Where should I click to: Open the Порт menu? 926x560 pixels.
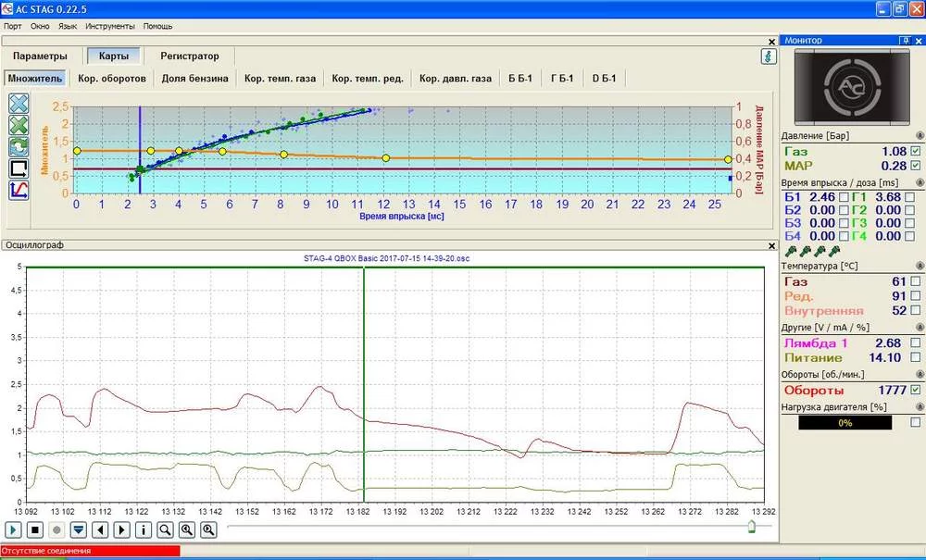pos(13,26)
